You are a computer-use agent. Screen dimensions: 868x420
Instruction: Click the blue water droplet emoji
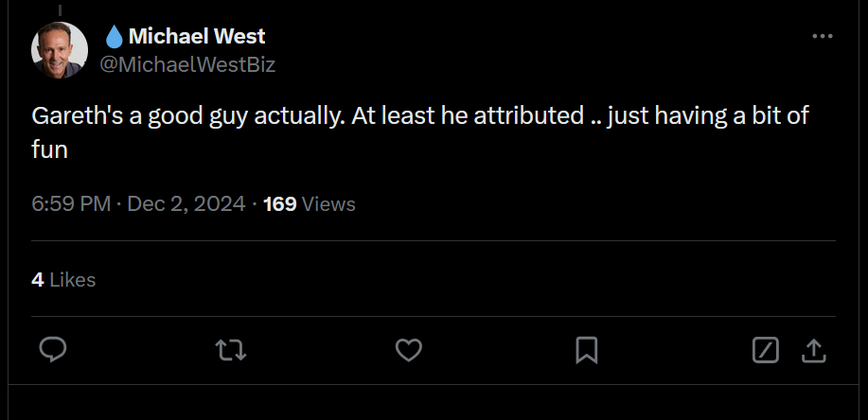click(114, 37)
